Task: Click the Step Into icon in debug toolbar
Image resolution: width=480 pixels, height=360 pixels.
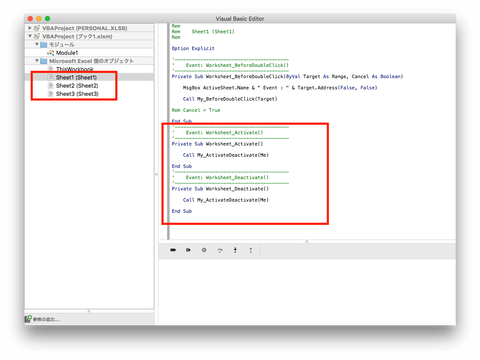Action: point(235,250)
